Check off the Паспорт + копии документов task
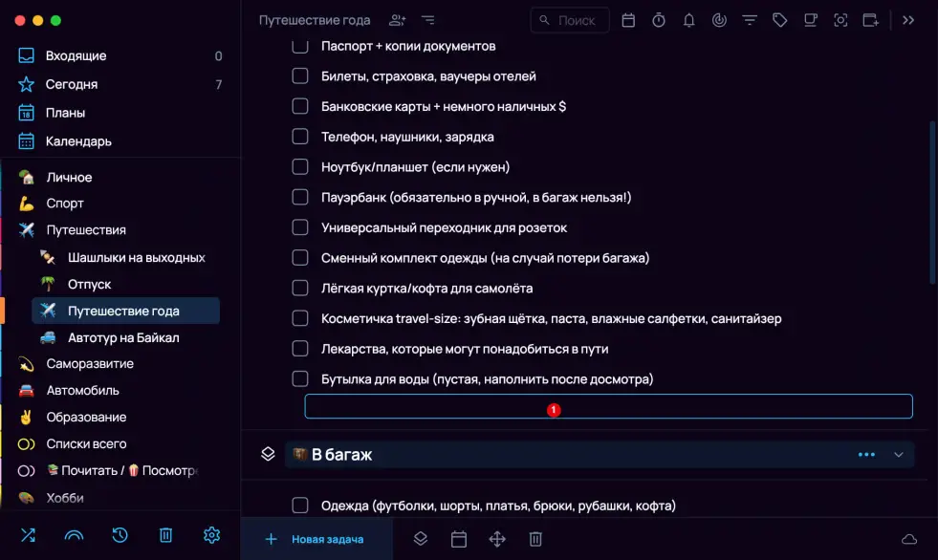938x560 pixels. click(x=300, y=46)
